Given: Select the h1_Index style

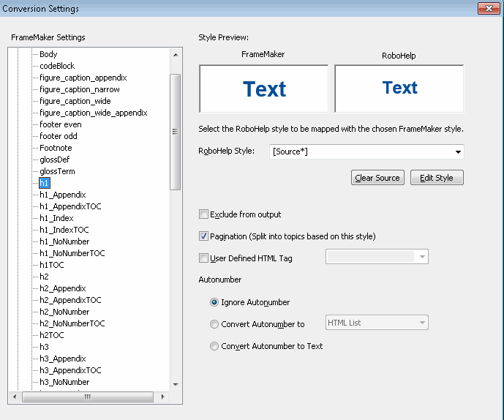Looking at the screenshot, I should point(56,218).
